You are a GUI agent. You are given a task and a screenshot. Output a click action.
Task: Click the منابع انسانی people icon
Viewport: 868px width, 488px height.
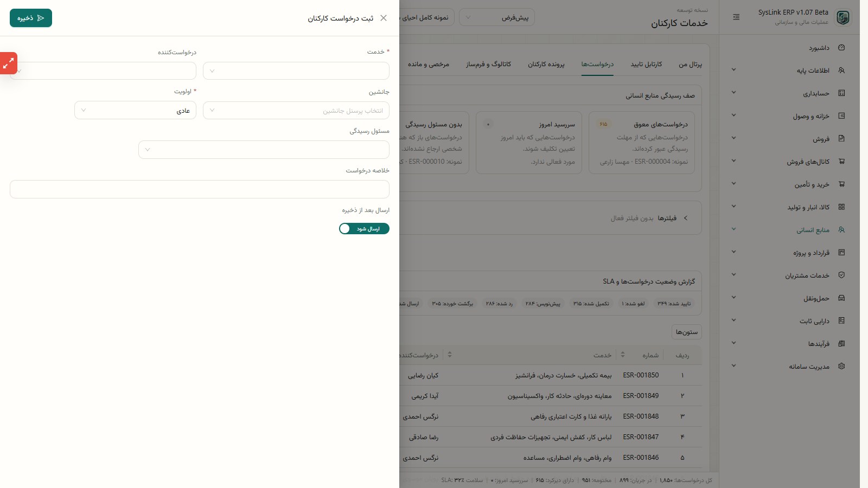coord(841,230)
